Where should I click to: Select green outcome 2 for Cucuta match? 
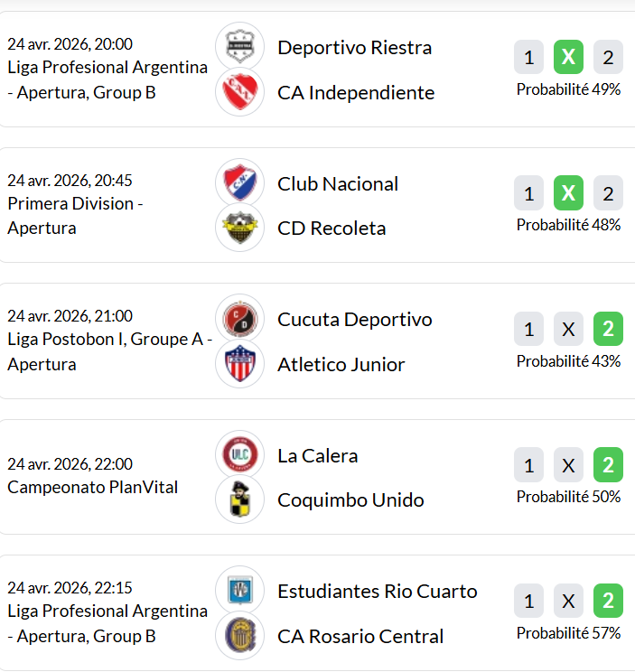pos(608,330)
